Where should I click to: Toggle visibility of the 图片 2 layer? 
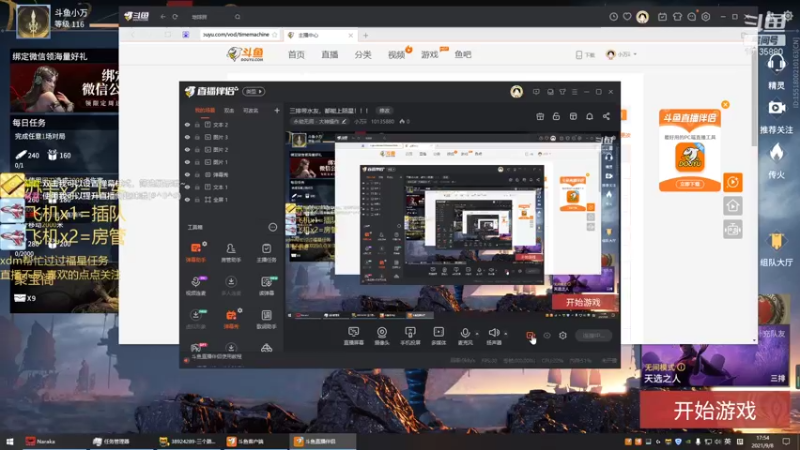[187, 149]
